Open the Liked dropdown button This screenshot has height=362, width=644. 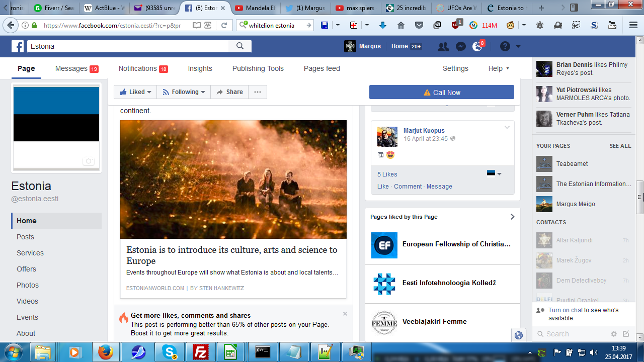(x=135, y=92)
